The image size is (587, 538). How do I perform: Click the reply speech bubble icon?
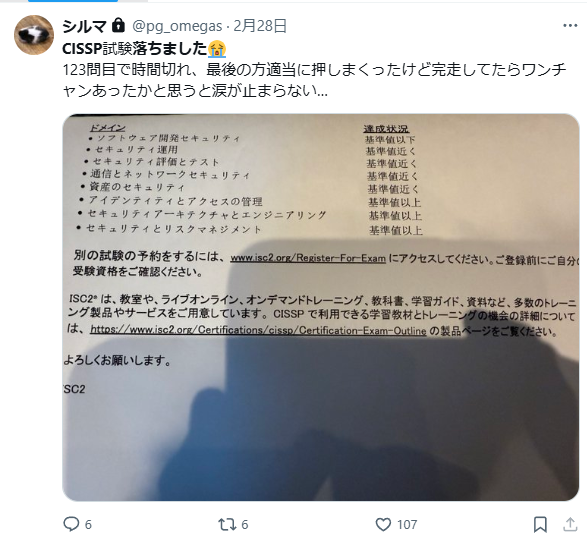(71, 524)
